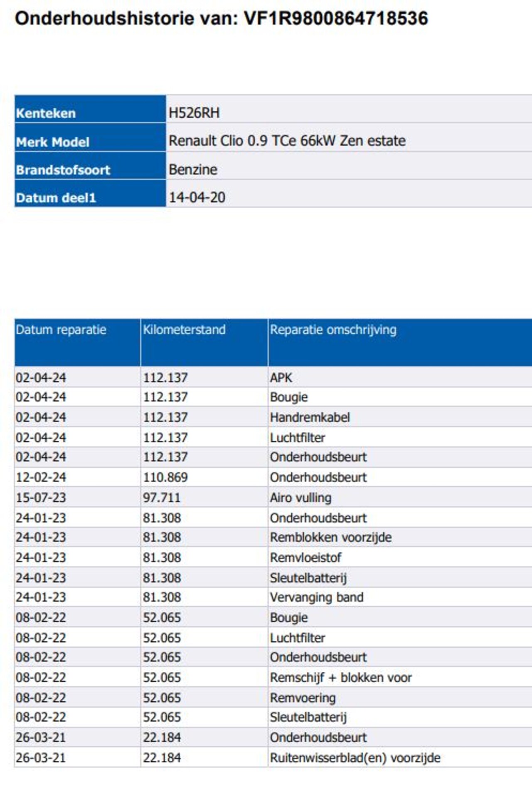Click the Remvoering repair description
532x789 pixels.
click(303, 698)
